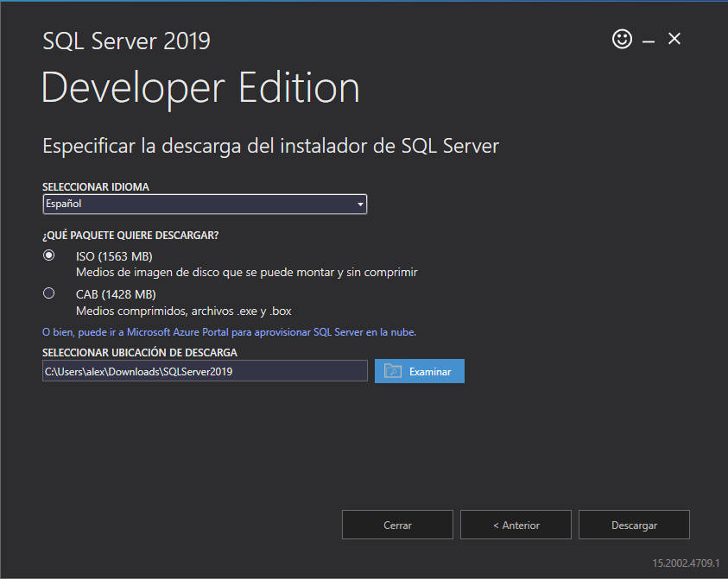
Task: Click 'Medios comprimidos, archivos .exe y .box' text
Action: click(x=184, y=311)
